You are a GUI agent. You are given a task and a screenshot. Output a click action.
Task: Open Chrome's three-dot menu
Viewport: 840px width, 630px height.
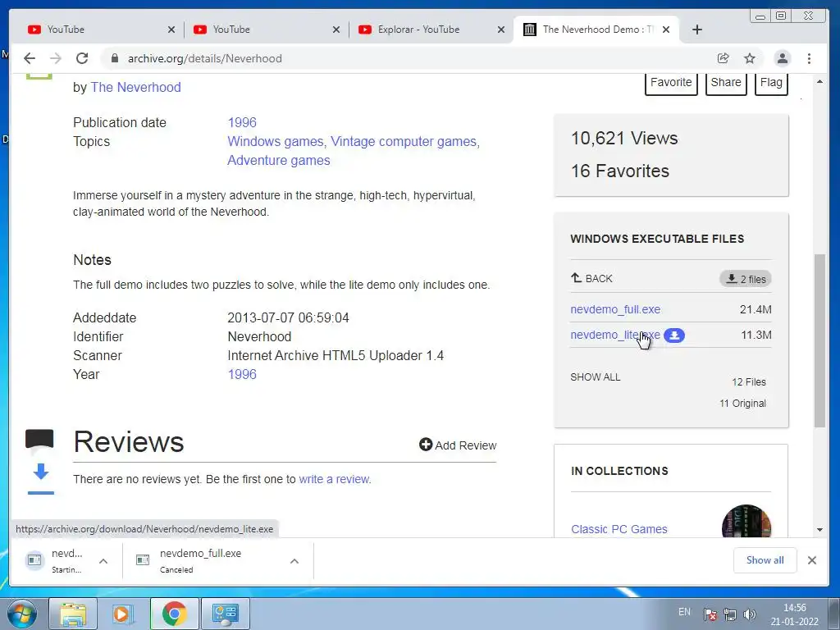click(x=809, y=58)
